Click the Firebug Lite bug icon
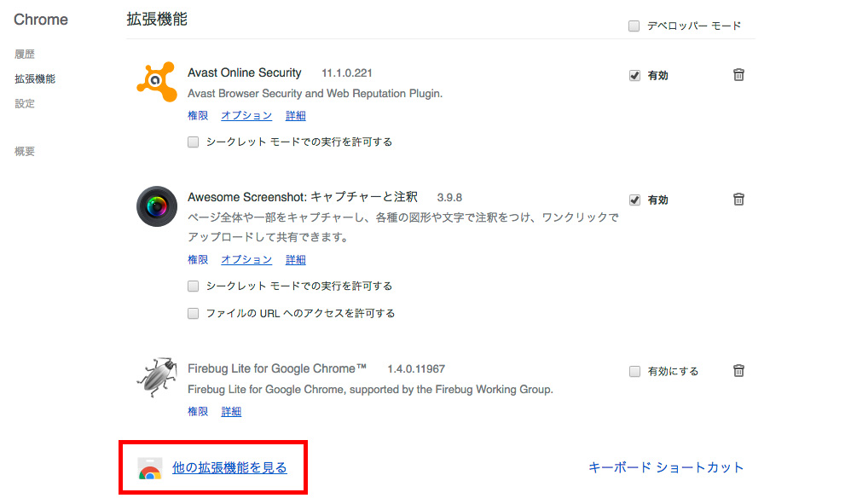This screenshot has width=851, height=504. click(157, 377)
